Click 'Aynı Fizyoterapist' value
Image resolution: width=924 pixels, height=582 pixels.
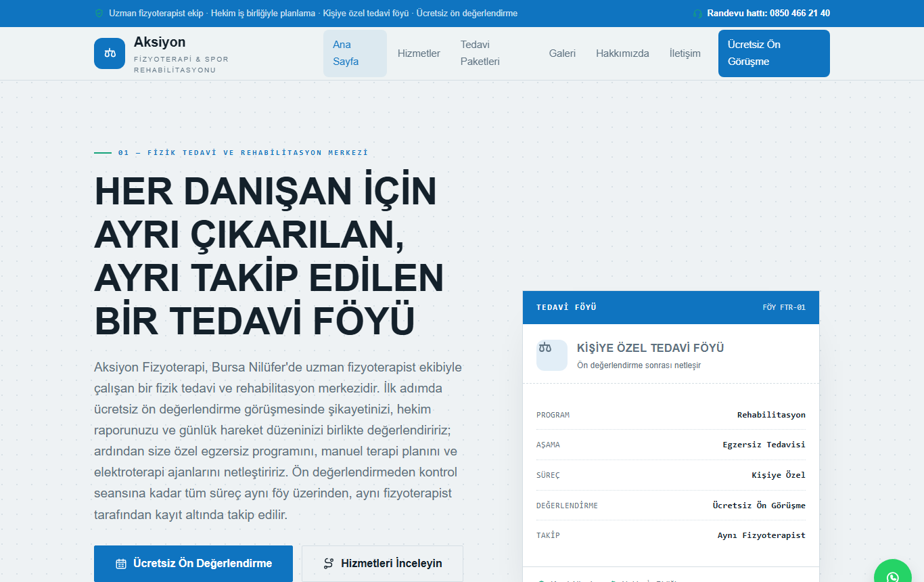pos(762,535)
